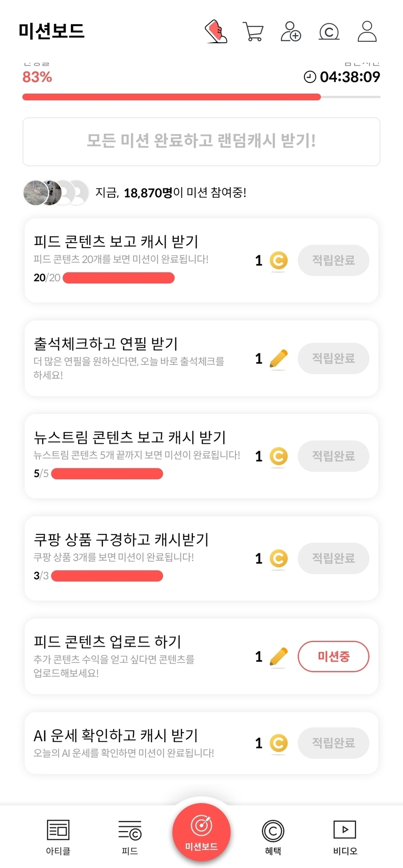The image size is (403, 868).
Task: Select the center 미션보드 button
Action: point(201,832)
